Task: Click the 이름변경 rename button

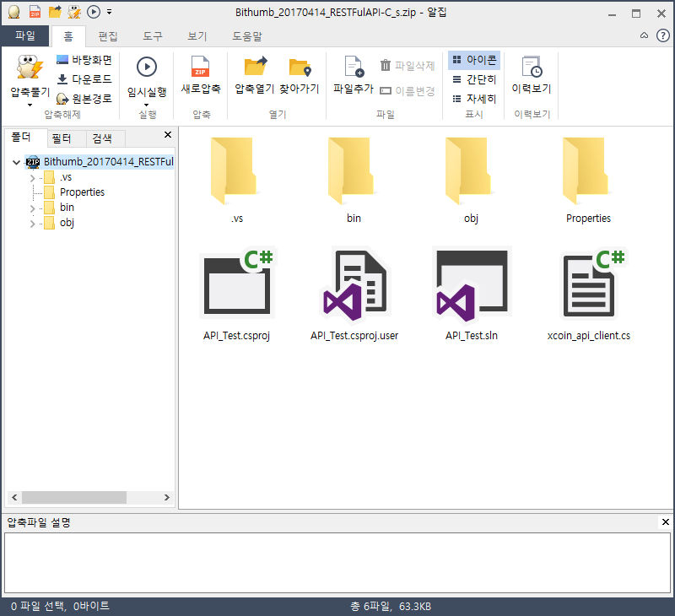Action: pyautogui.click(x=408, y=91)
